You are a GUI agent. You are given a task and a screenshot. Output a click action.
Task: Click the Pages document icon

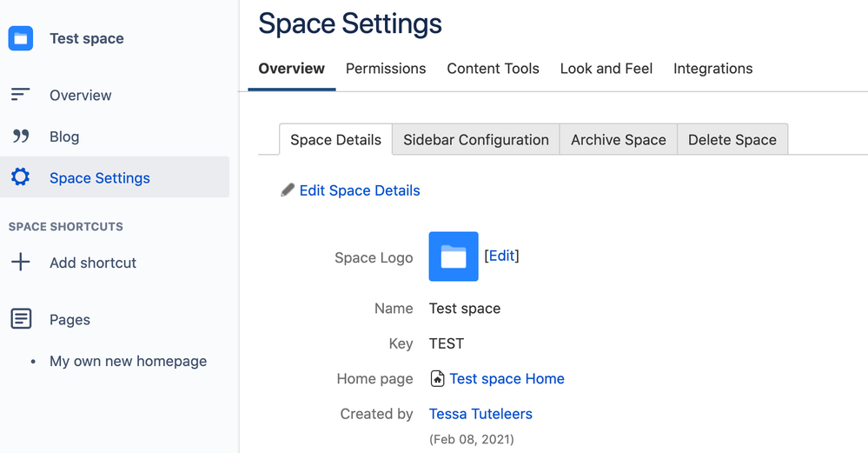click(x=20, y=319)
